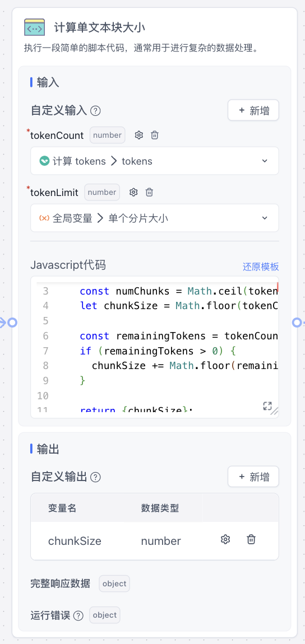Screen dimensions: 305x644
Task: Click the 完整响应数据 label
Action: tap(61, 584)
